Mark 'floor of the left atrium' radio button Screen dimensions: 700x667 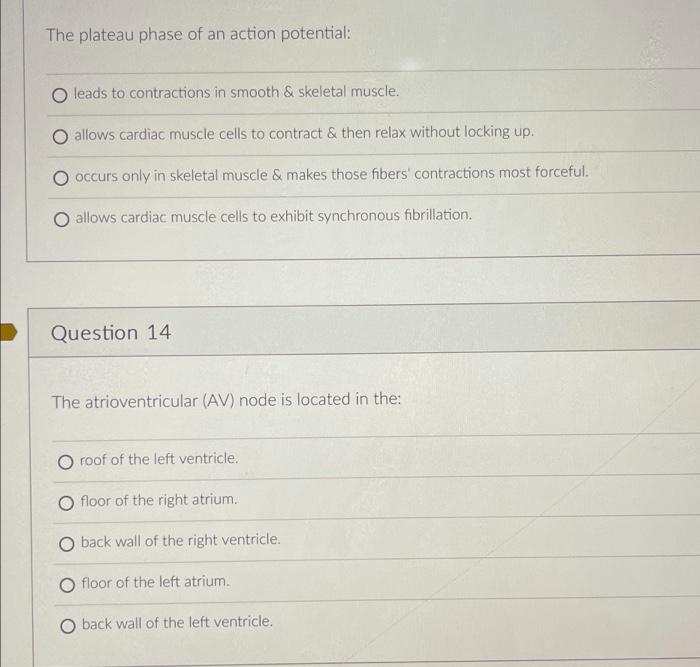pos(67,585)
